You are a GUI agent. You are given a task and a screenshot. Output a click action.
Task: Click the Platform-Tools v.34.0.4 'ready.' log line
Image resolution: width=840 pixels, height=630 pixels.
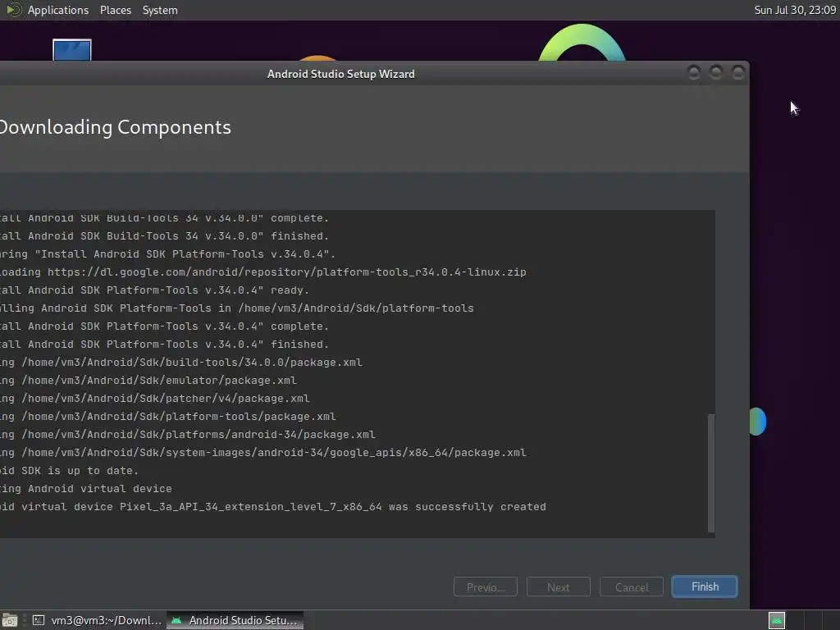[155, 290]
